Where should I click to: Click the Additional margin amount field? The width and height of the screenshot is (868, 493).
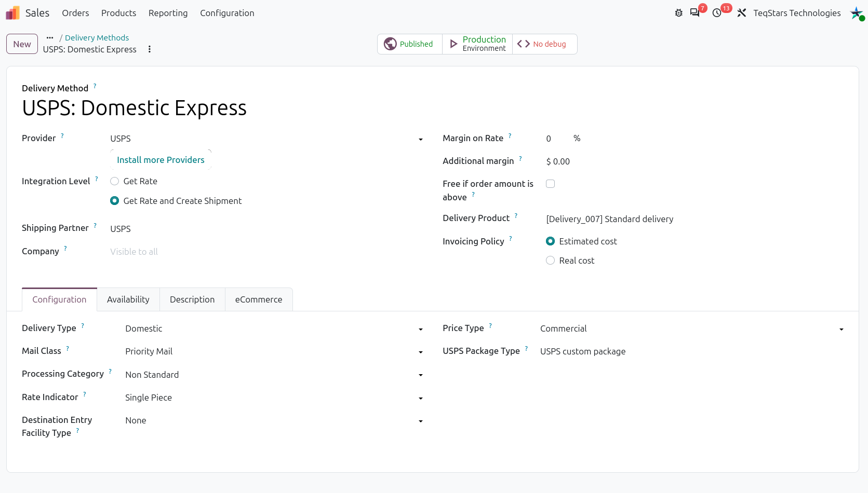(x=695, y=161)
